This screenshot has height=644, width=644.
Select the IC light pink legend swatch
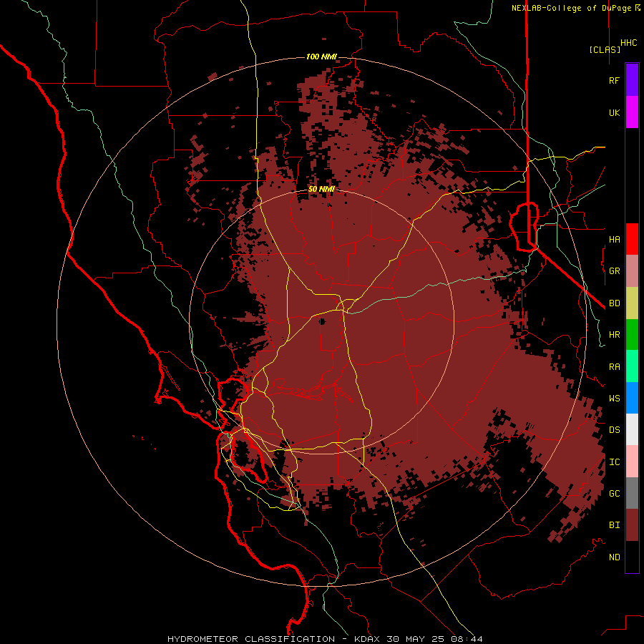tap(632, 462)
